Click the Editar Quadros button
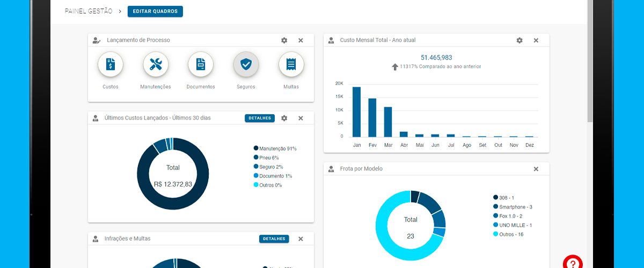 pyautogui.click(x=155, y=11)
